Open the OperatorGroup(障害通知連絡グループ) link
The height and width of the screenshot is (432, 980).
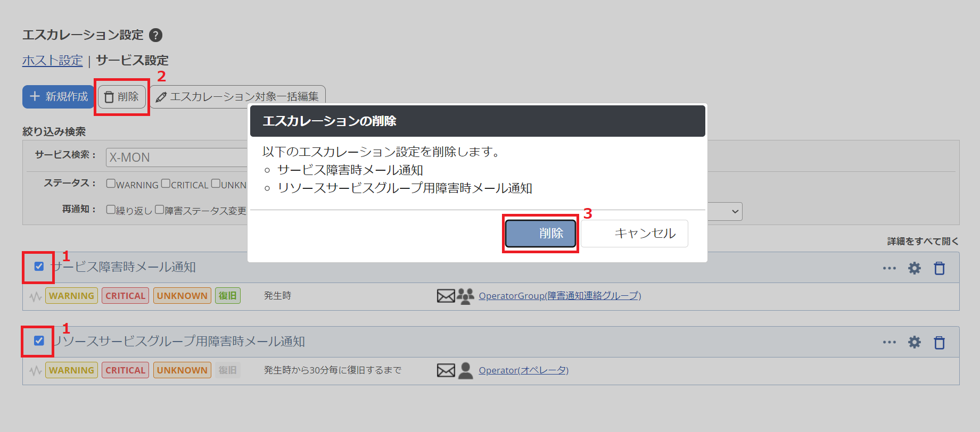coord(559,296)
